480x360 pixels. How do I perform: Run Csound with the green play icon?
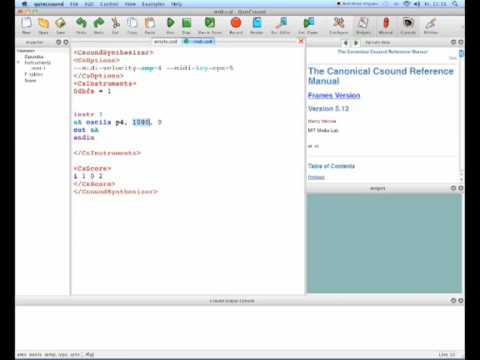coord(170,25)
